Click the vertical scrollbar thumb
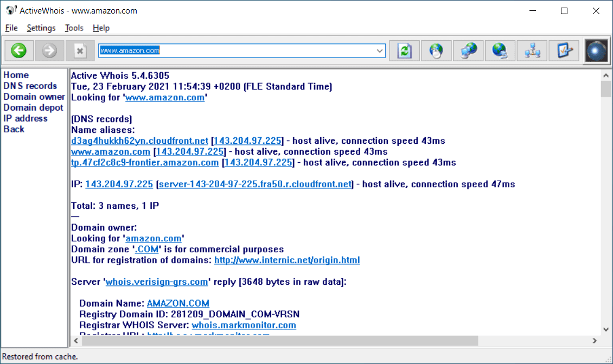Screen dimensions: 613x364 [x=606, y=89]
